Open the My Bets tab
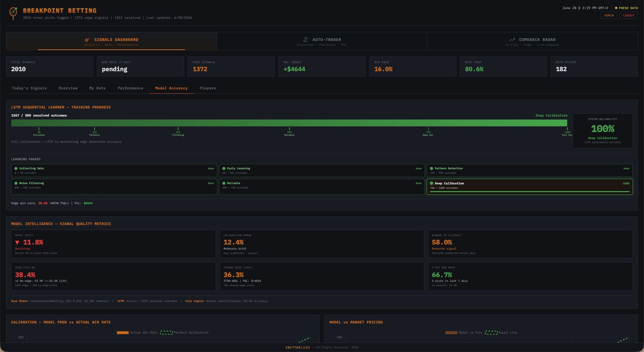 pos(97,88)
